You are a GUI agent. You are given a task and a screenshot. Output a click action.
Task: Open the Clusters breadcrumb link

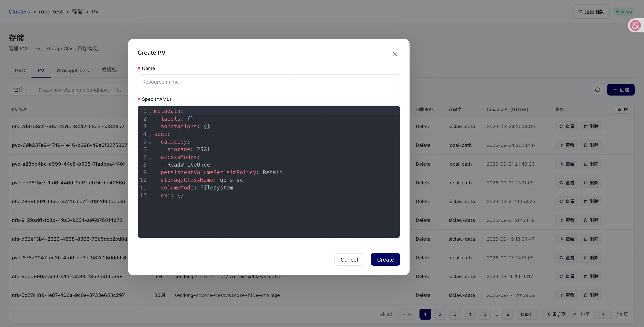tap(19, 12)
